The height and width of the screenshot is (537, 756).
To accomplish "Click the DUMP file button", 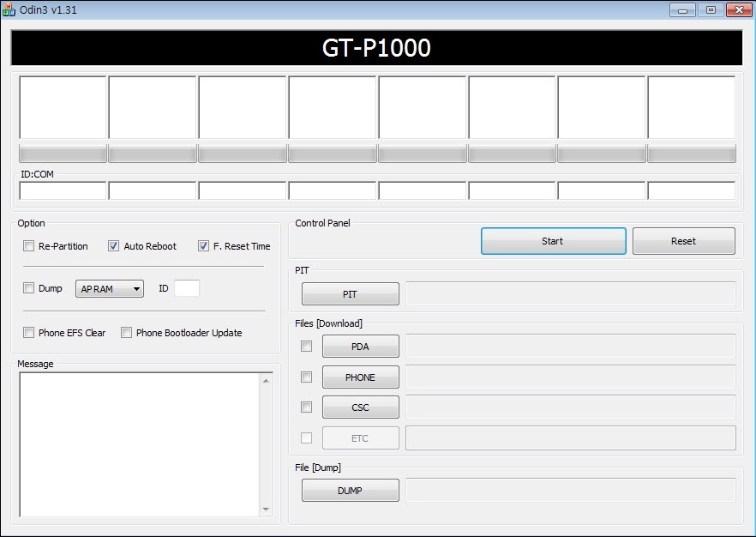I will pos(351,490).
